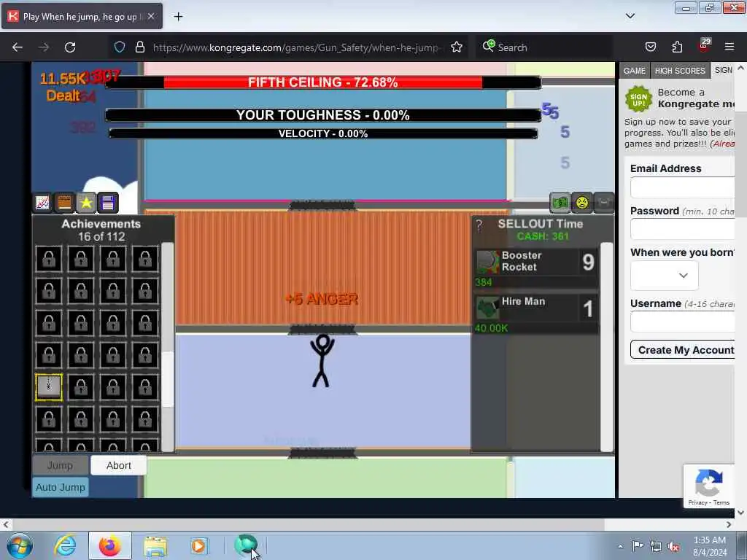
Task: Open the Pocket save icon
Action: (x=650, y=47)
